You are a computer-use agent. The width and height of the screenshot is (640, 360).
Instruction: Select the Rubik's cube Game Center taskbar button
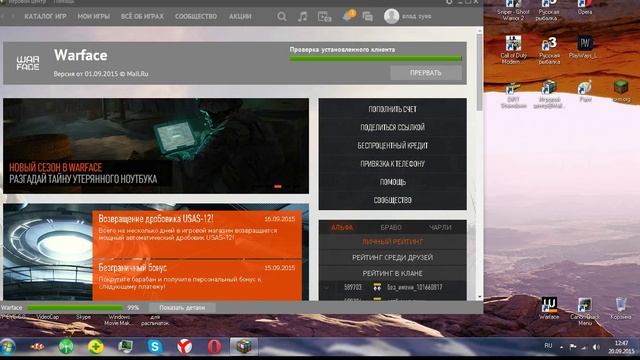(244, 347)
